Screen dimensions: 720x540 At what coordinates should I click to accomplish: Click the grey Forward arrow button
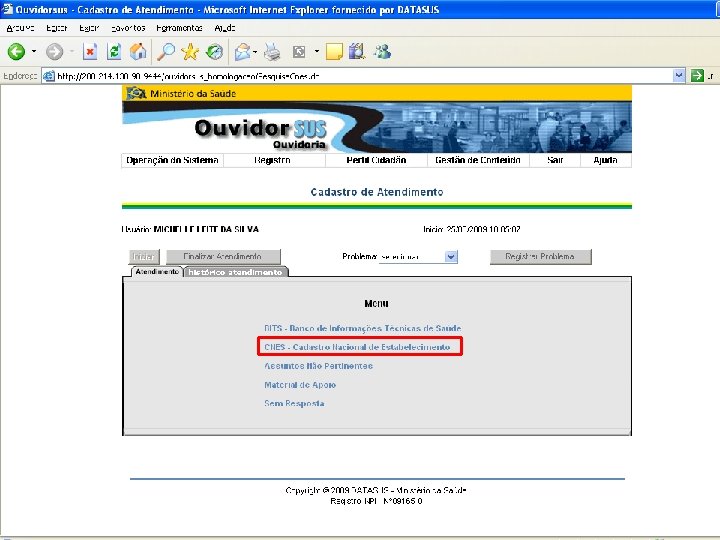(x=54, y=51)
